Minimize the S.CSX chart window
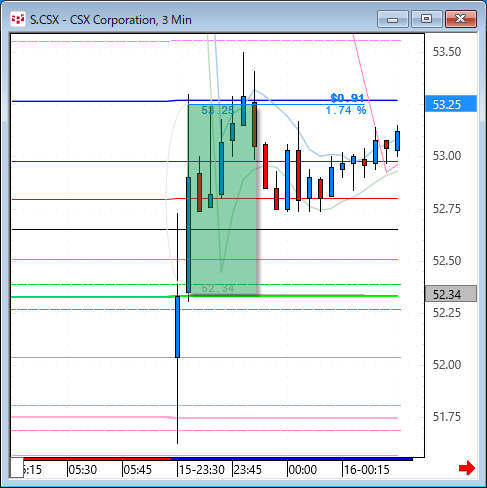The width and height of the screenshot is (487, 488). click(393, 19)
